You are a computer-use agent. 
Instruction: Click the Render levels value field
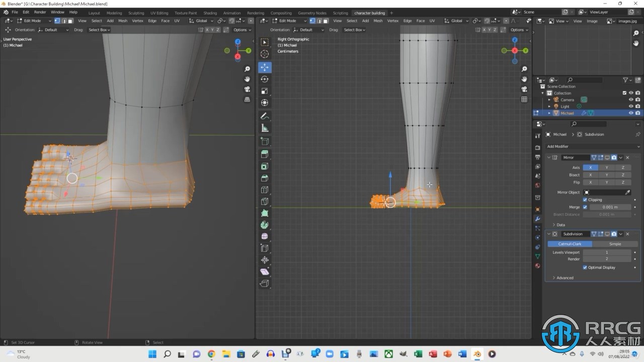tap(607, 259)
